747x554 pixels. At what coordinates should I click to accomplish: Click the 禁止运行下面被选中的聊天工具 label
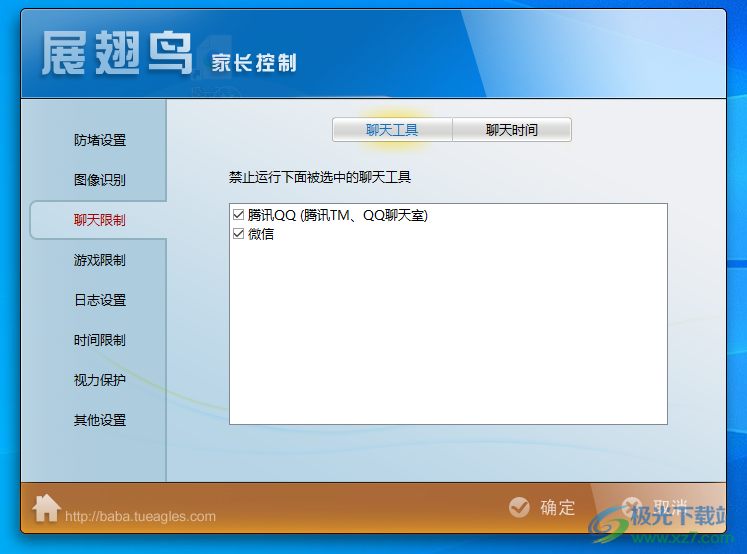[x=320, y=177]
